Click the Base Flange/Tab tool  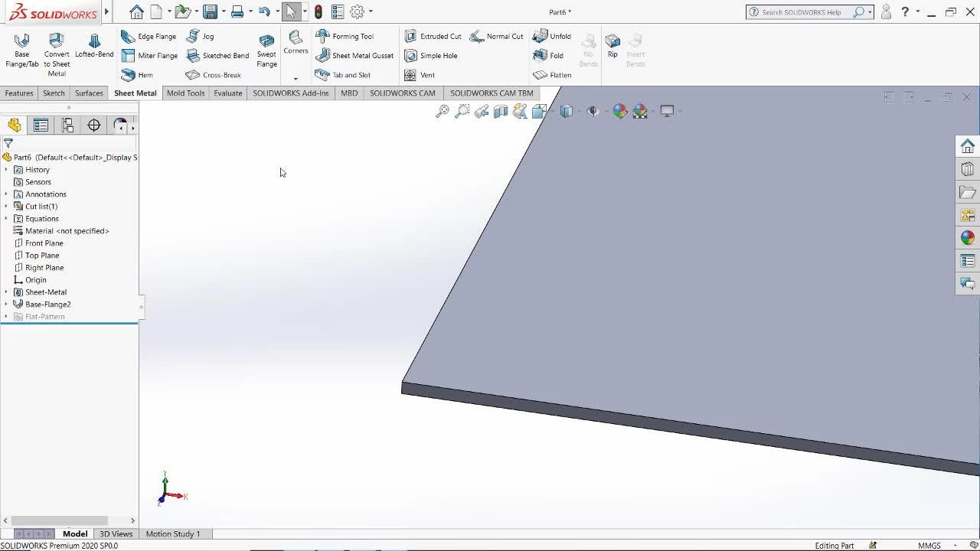click(21, 50)
